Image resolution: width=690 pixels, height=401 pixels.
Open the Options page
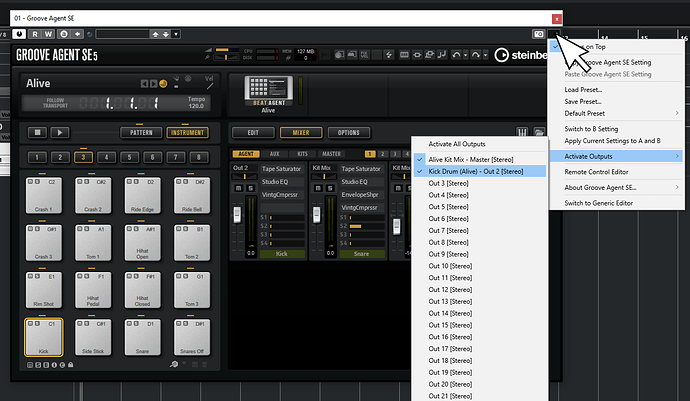click(349, 132)
